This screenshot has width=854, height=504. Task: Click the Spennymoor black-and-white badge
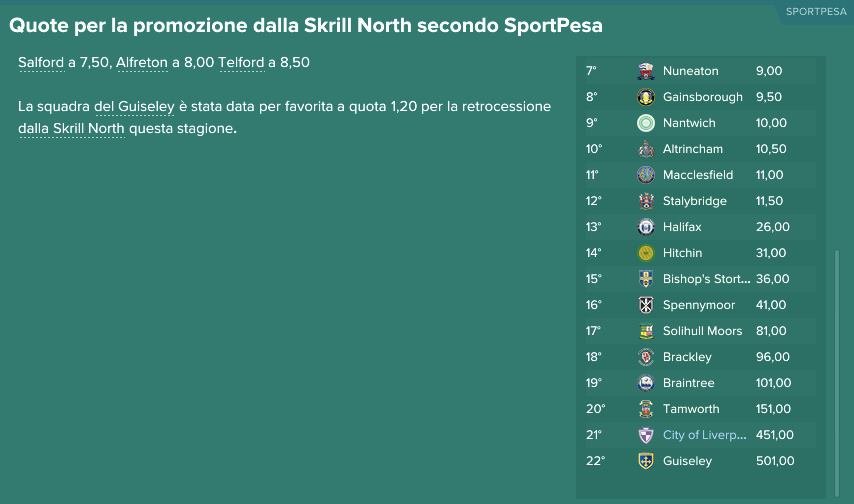[645, 305]
